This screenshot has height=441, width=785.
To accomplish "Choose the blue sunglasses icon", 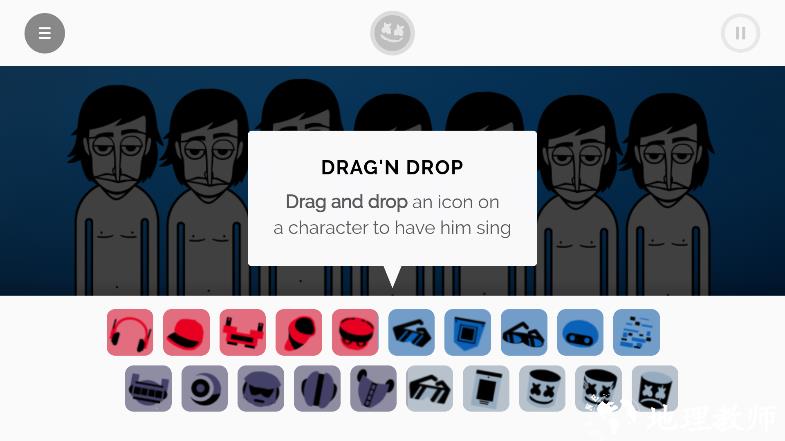I will pyautogui.click(x=524, y=332).
